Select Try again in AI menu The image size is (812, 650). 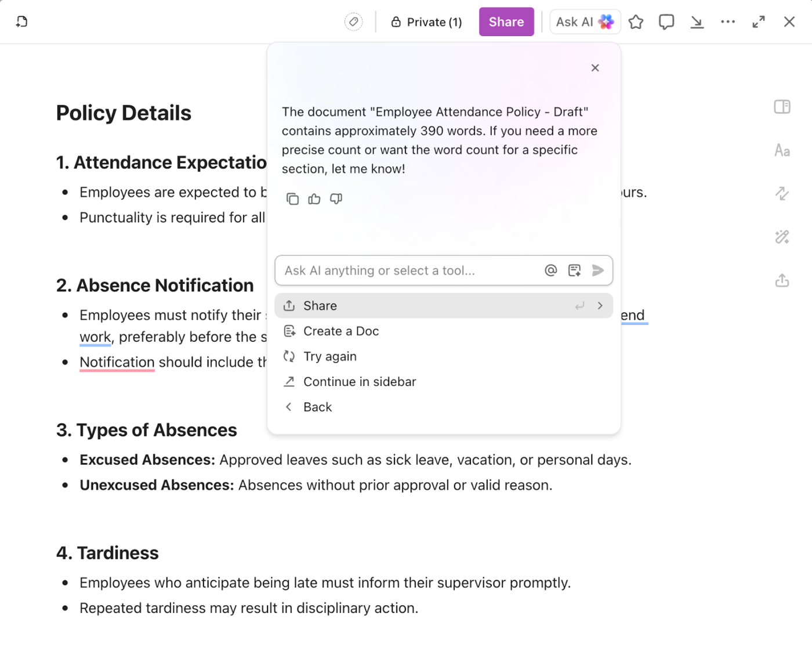pyautogui.click(x=444, y=356)
